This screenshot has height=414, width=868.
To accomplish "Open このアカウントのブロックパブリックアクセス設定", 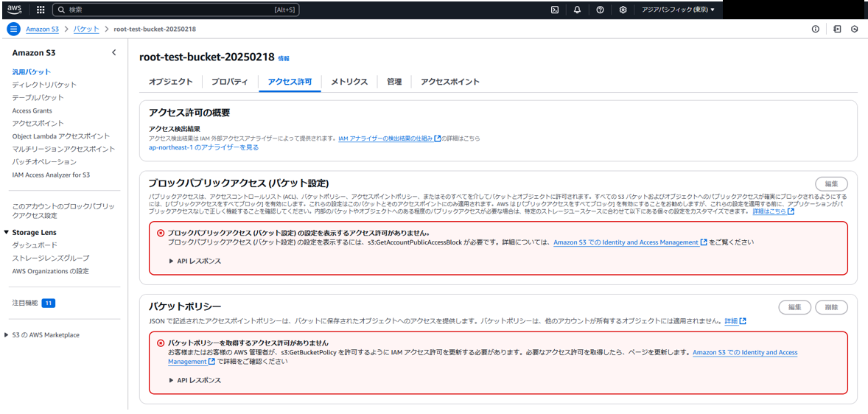I will click(63, 211).
